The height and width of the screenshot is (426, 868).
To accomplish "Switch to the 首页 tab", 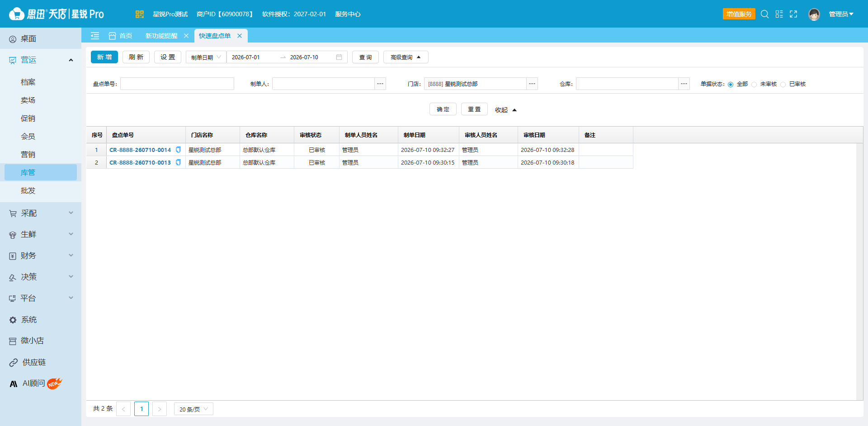I will [x=121, y=36].
